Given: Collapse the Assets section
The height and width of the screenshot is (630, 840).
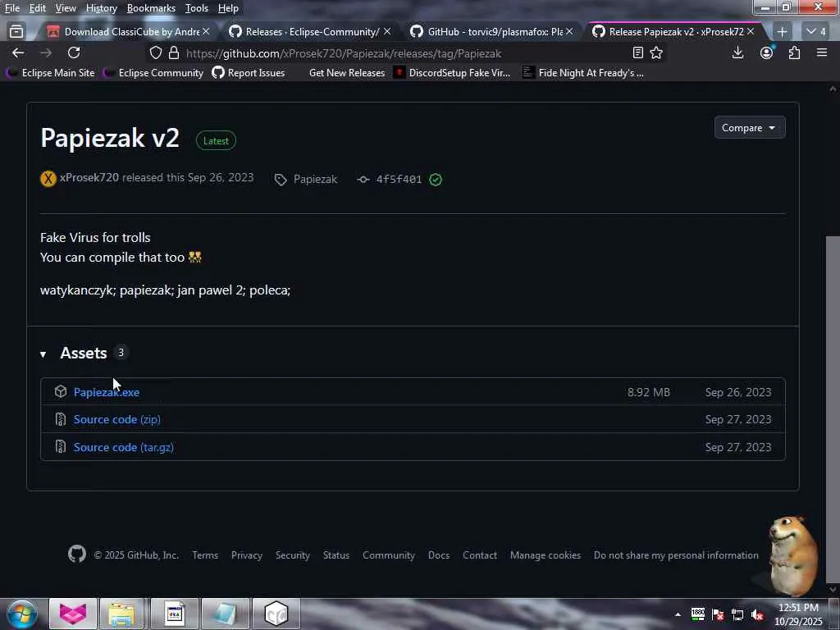Looking at the screenshot, I should click(43, 354).
